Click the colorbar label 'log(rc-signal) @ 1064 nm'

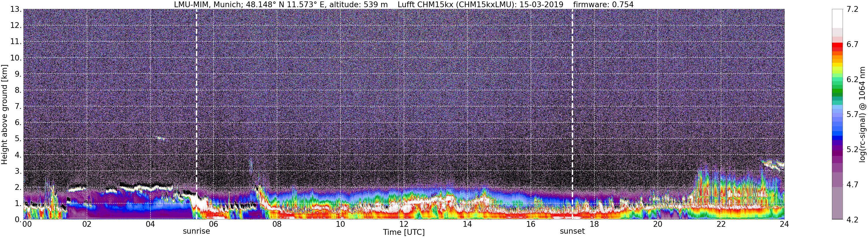862,114
